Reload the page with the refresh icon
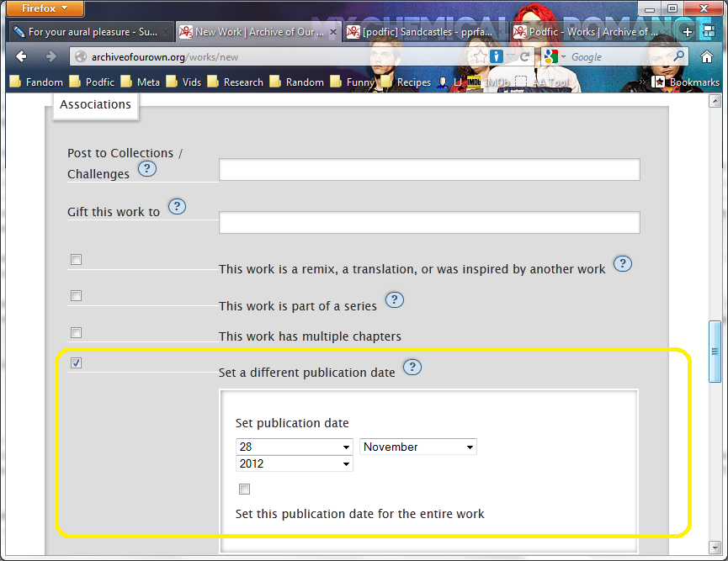The image size is (728, 561). point(524,56)
